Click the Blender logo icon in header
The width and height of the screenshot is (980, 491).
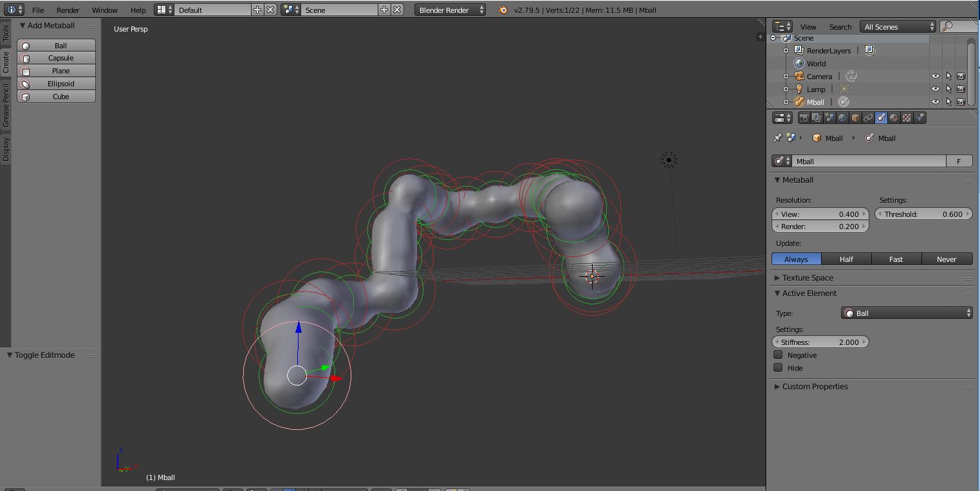(x=503, y=10)
